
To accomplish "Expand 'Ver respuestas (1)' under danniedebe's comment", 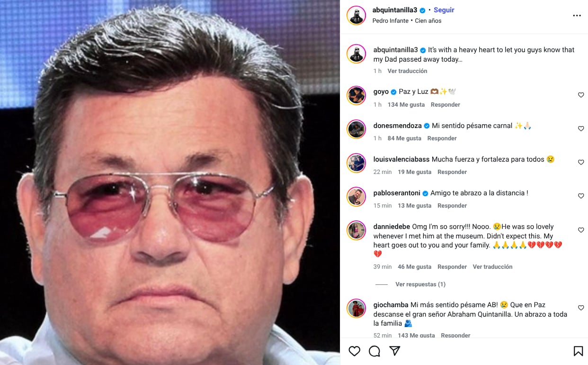I will (420, 284).
